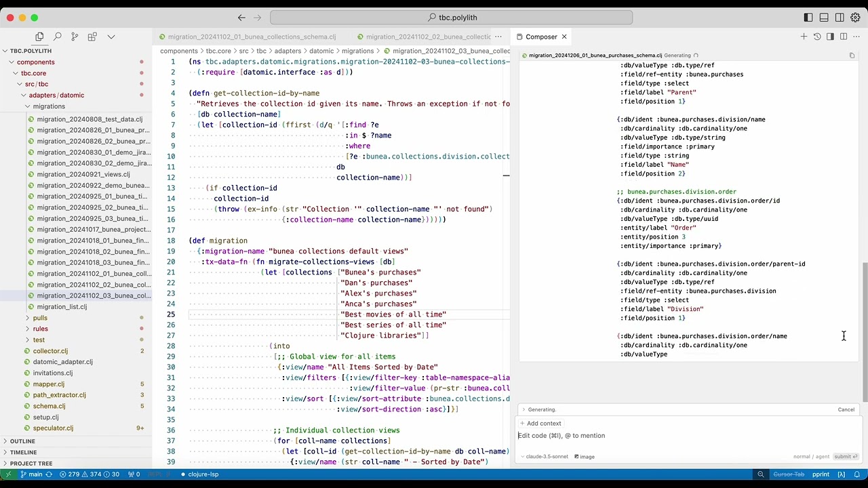Click Add context button
The height and width of the screenshot is (488, 868).
point(540,424)
